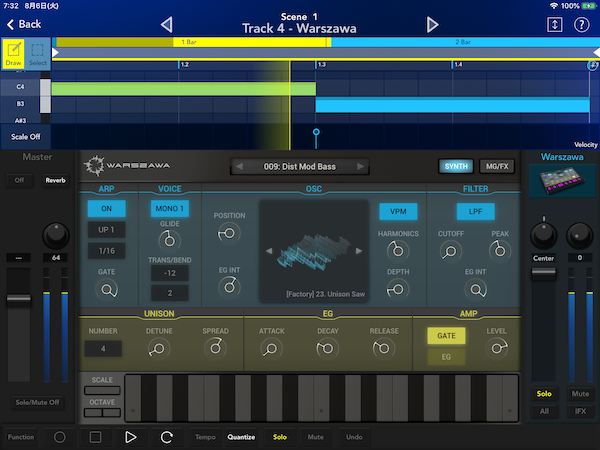This screenshot has height=450, width=600.
Task: Click the Center pan knob
Action: tap(543, 235)
